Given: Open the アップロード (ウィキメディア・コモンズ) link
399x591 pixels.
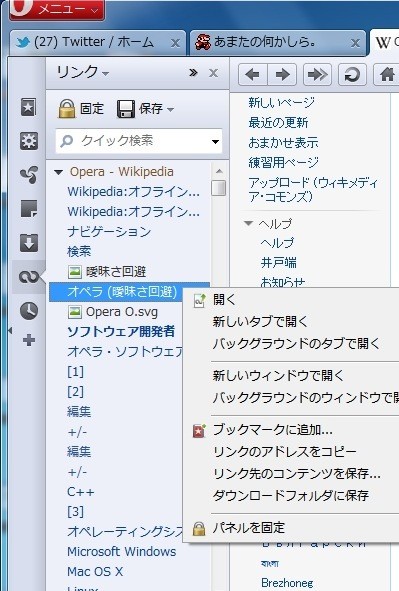Looking at the screenshot, I should pyautogui.click(x=313, y=190).
